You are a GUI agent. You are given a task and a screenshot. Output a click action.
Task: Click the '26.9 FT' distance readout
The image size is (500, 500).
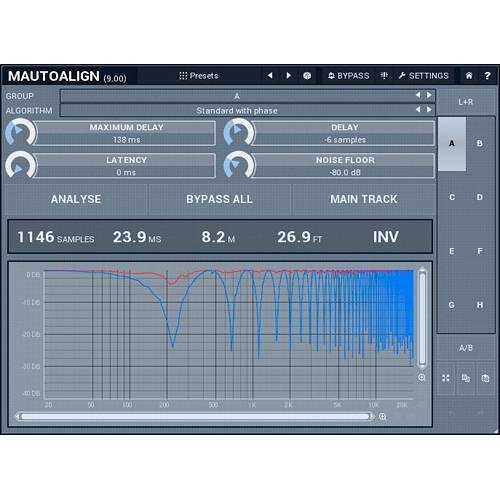point(299,237)
